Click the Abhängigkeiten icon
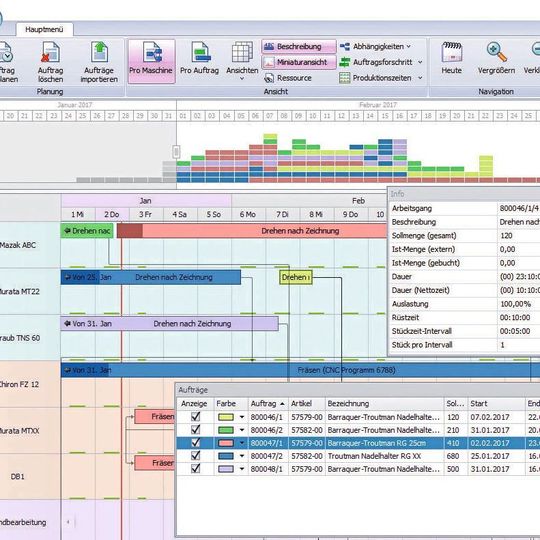This screenshot has width=540, height=540. click(x=345, y=46)
